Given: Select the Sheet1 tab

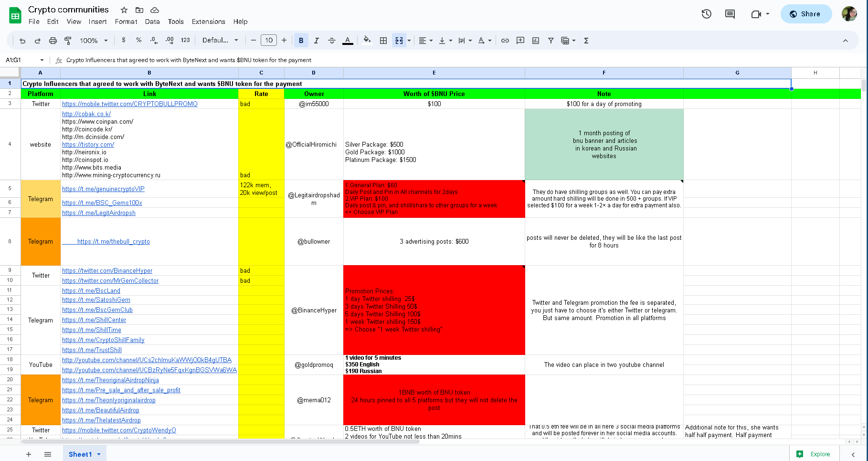Looking at the screenshot, I should tap(85, 454).
